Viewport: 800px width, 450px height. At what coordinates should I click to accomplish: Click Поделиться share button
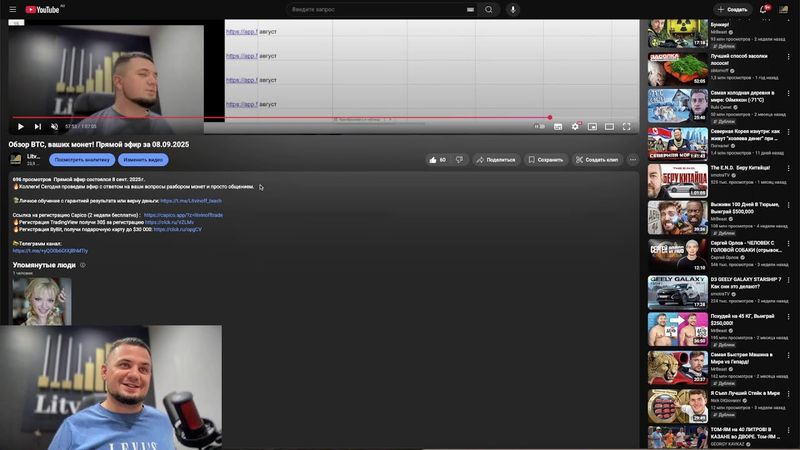coord(496,159)
